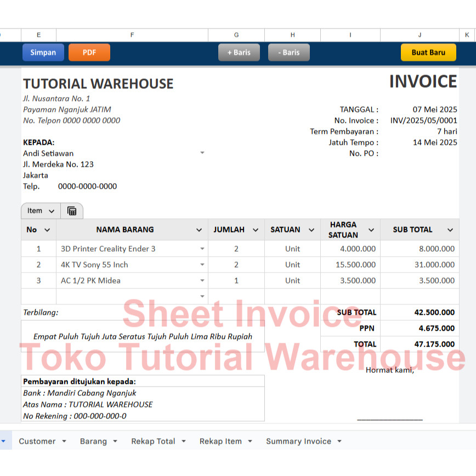
Task: Click the bold sub total 42.500.000
Action: (434, 312)
